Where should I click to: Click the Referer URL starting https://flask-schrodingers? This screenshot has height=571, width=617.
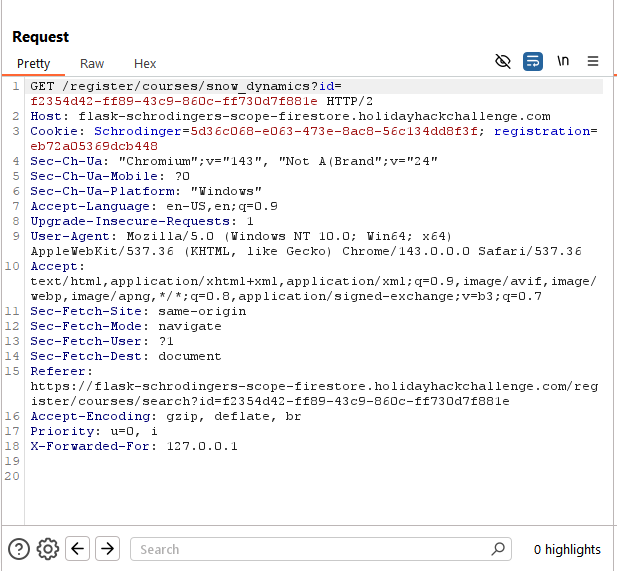314,386
